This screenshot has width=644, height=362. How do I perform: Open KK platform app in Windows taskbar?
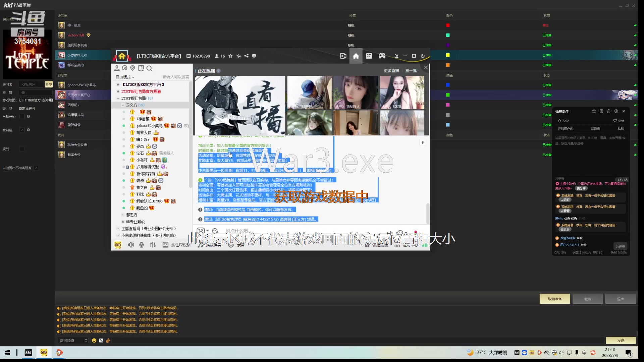click(29, 352)
